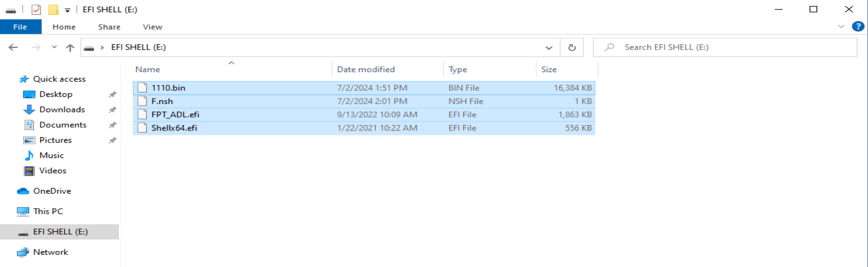Click the NSH File type cell
The width and height of the screenshot is (868, 267).
(x=465, y=101)
